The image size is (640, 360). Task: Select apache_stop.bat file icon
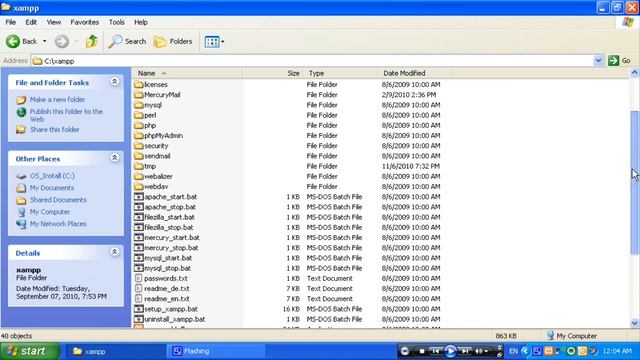[139, 207]
